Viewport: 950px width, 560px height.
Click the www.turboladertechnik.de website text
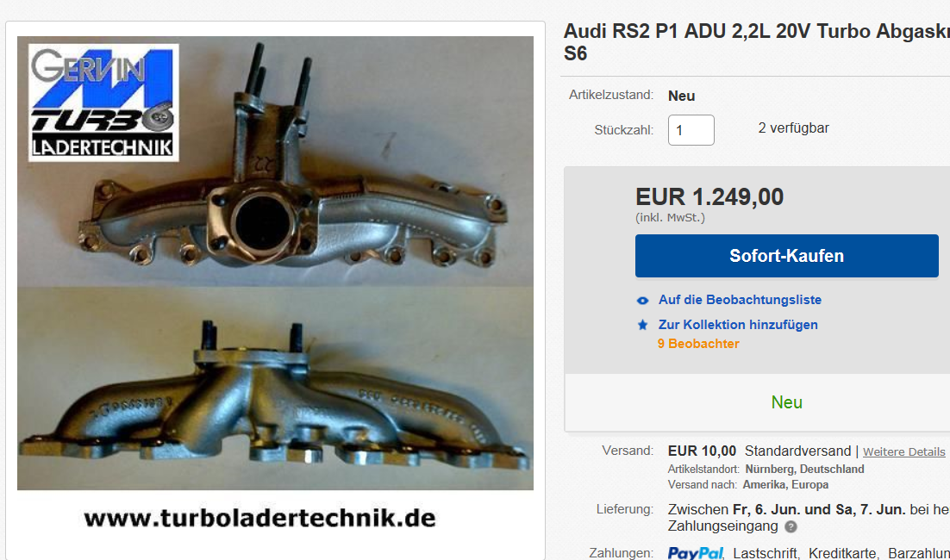click(260, 519)
